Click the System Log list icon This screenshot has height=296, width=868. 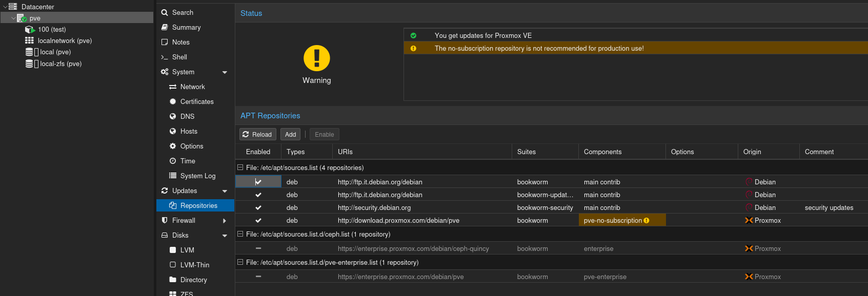click(x=173, y=176)
